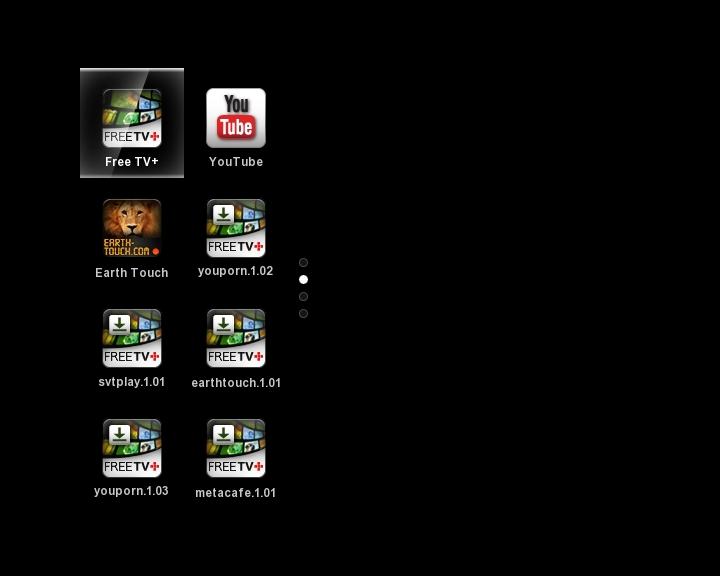The image size is (720, 576).
Task: Select the svtplay.1.01 download icon
Action: coord(132,338)
